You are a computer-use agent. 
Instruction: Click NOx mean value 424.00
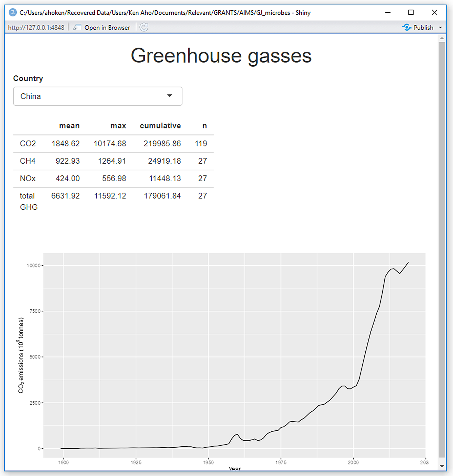click(68, 178)
